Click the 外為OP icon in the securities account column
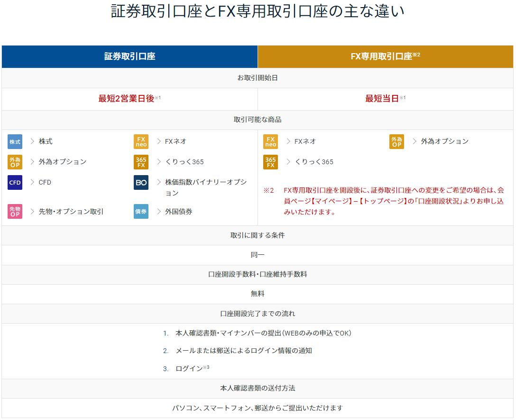 click(x=15, y=162)
